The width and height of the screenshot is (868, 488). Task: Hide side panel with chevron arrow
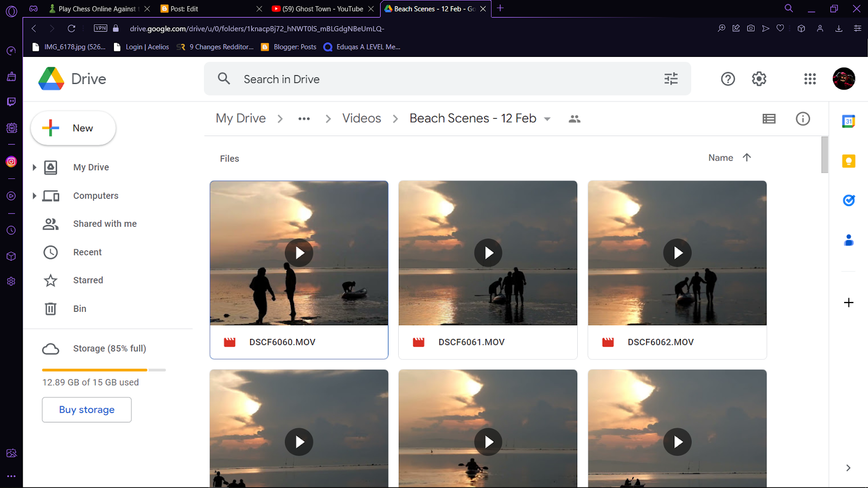pyautogui.click(x=848, y=468)
